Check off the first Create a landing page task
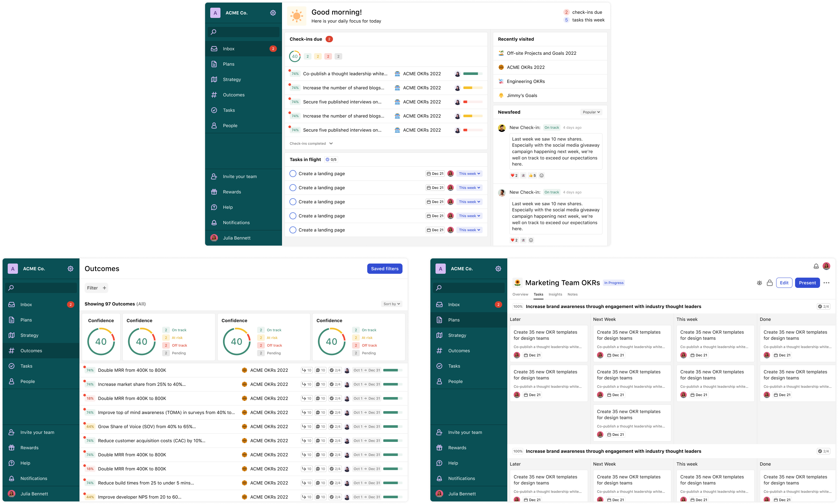This screenshot has width=838, height=504. [x=293, y=174]
